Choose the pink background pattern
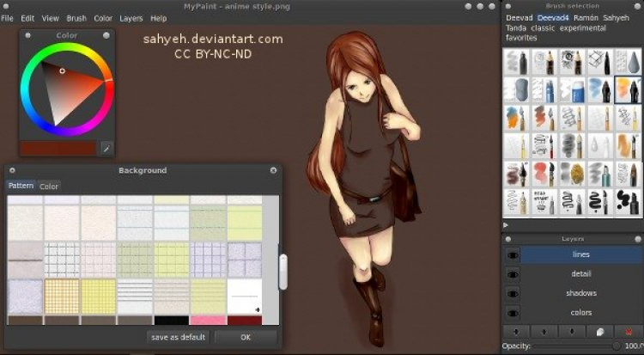This screenshot has height=355, width=644. click(208, 320)
